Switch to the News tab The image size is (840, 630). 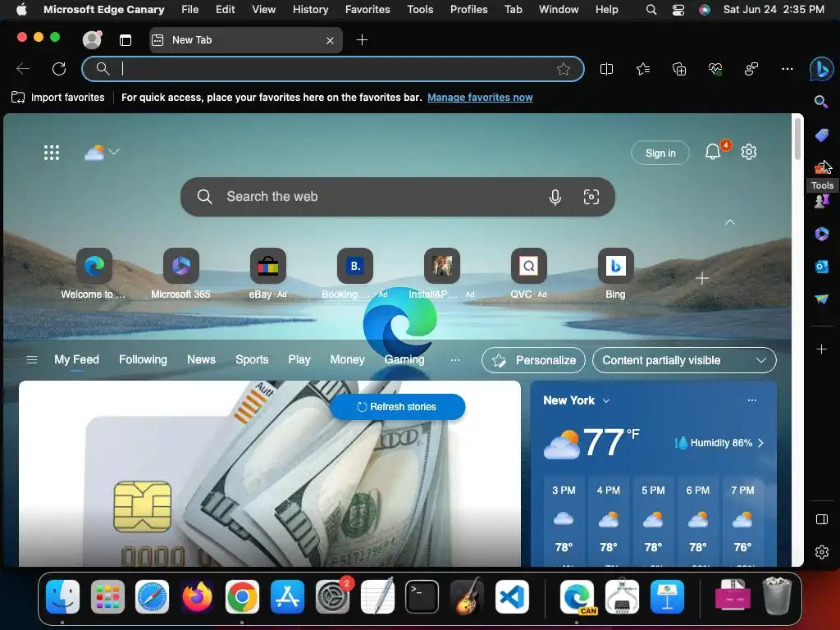(202, 359)
